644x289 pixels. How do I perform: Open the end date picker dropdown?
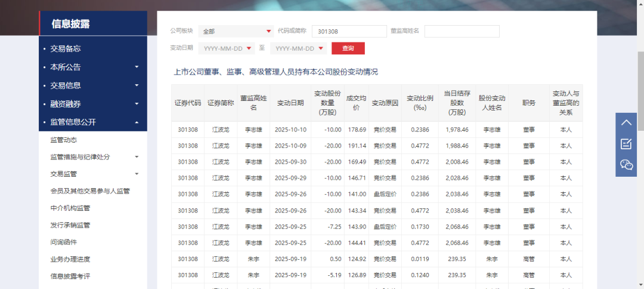click(298, 48)
